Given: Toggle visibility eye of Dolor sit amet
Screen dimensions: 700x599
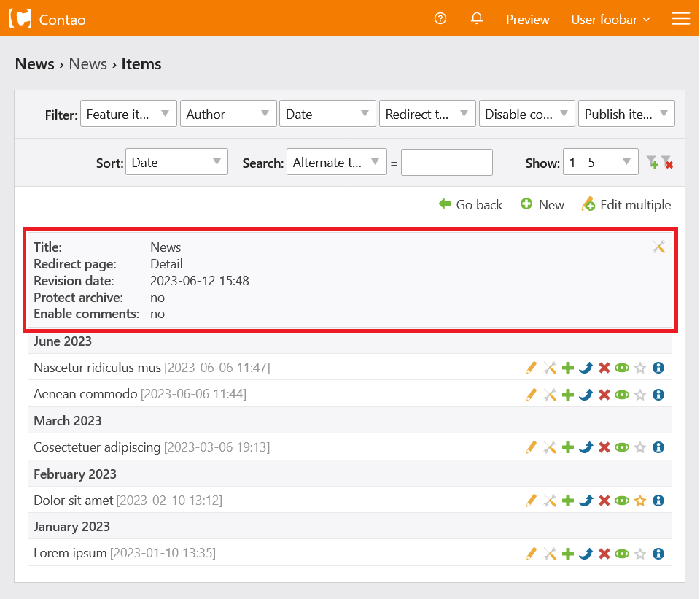Looking at the screenshot, I should point(622,501).
